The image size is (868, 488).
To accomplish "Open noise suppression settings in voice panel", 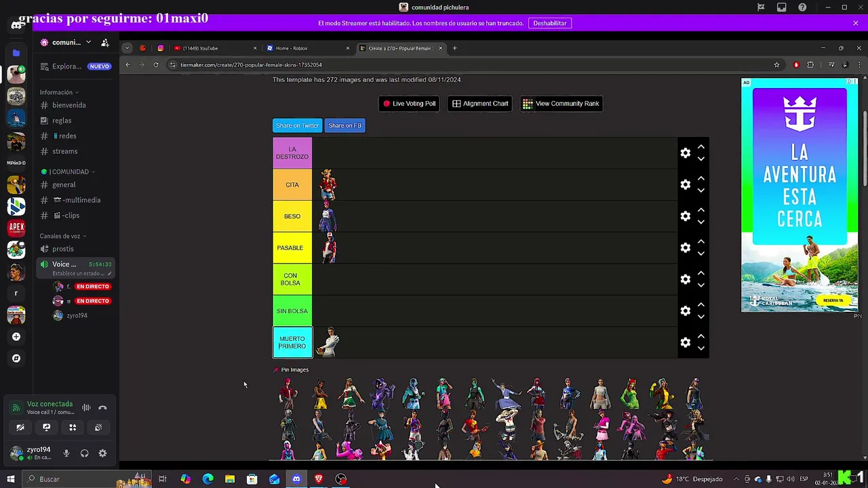I will 86,407.
